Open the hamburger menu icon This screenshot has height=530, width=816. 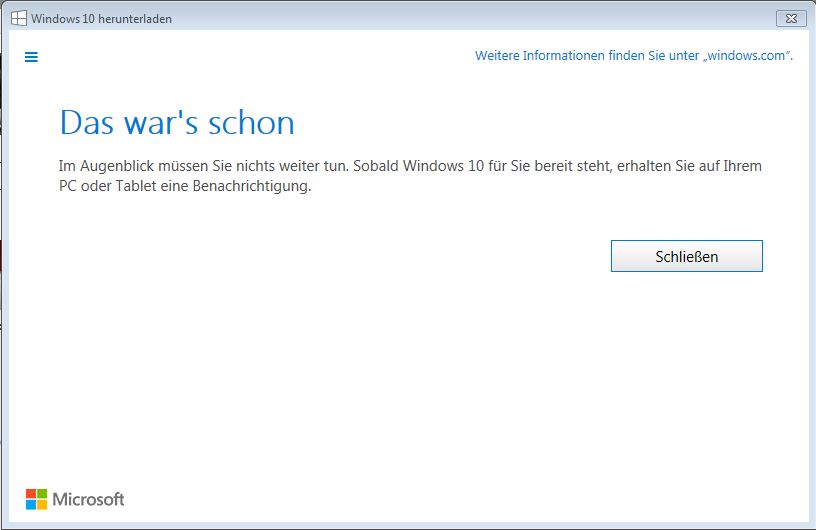tap(31, 57)
